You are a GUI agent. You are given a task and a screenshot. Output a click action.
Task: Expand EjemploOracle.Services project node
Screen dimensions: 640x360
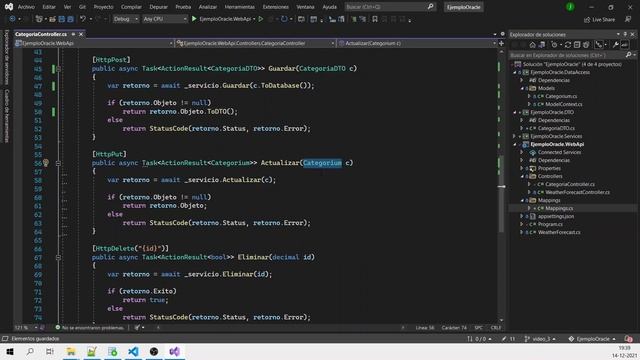pyautogui.click(x=515, y=136)
